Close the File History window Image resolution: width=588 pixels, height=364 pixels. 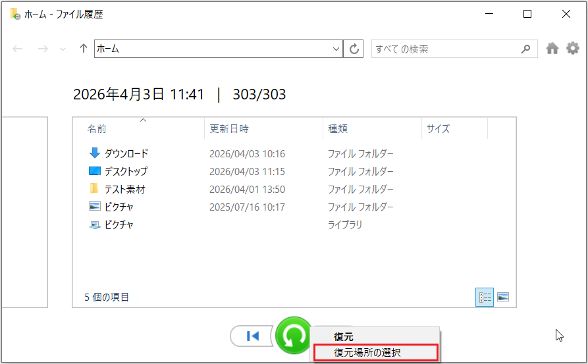pos(566,14)
